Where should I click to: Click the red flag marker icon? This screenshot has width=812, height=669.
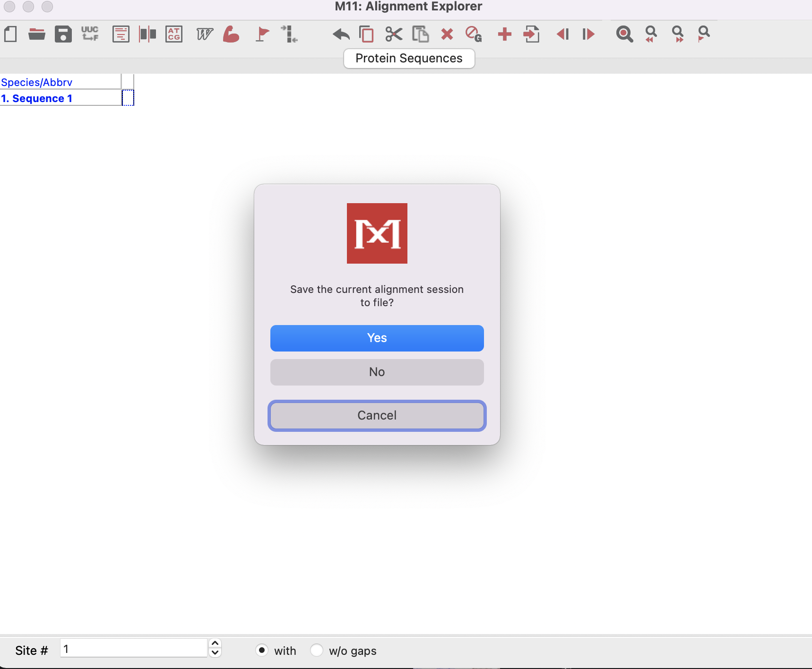[262, 34]
